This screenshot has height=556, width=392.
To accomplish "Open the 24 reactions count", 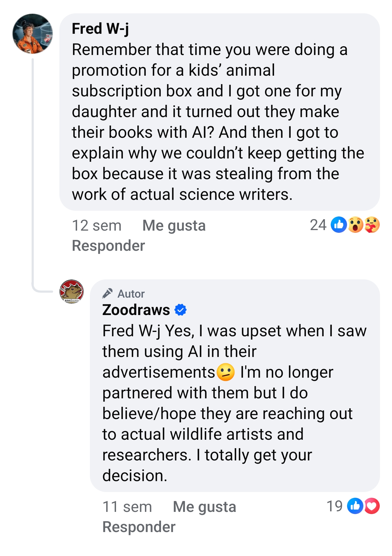I will point(318,225).
